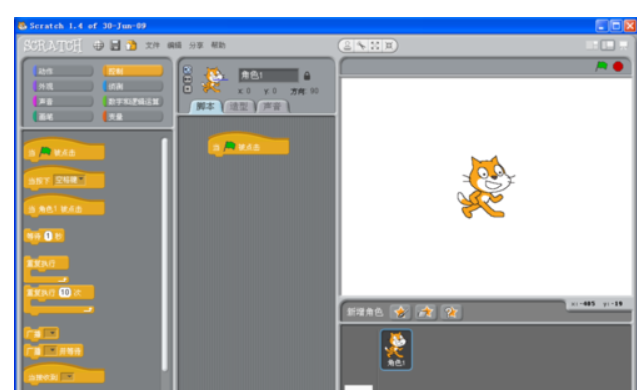Open dropdown on 当接收到 block
Viewport: 637px width, 390px height.
pos(67,377)
